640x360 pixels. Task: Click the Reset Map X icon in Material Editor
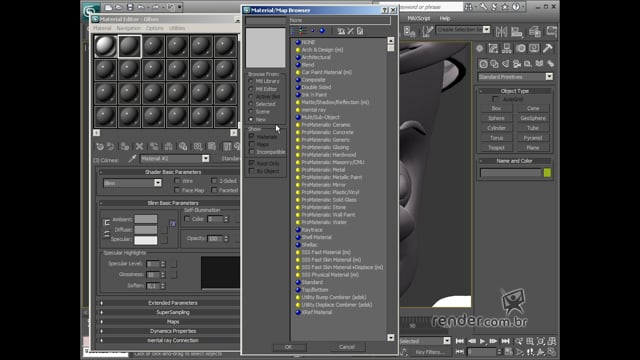pos(139,146)
